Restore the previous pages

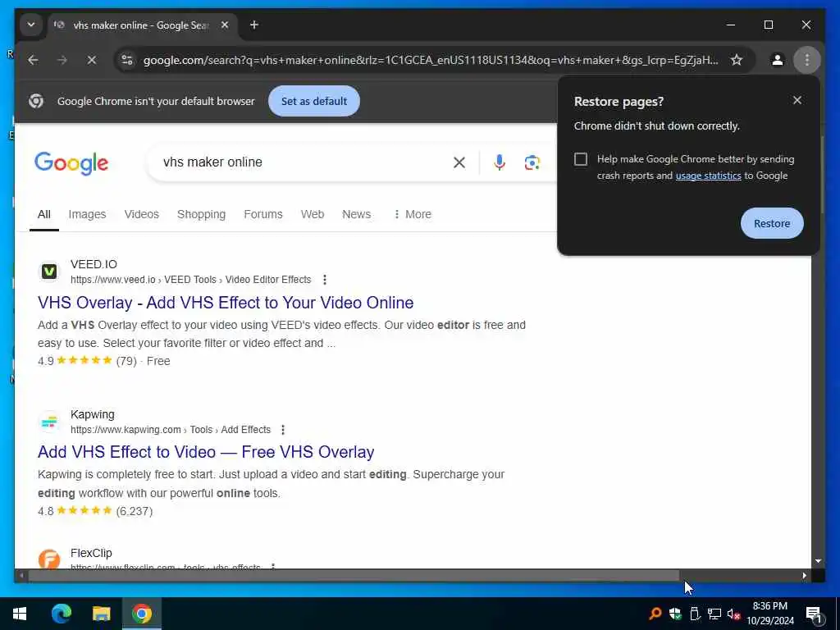pyautogui.click(x=771, y=223)
